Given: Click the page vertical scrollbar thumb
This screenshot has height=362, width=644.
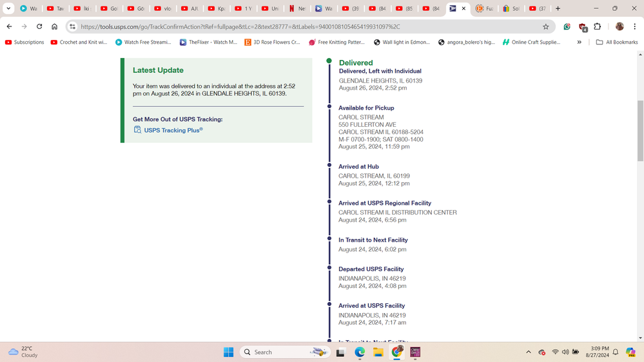Looking at the screenshot, I should coord(640,131).
